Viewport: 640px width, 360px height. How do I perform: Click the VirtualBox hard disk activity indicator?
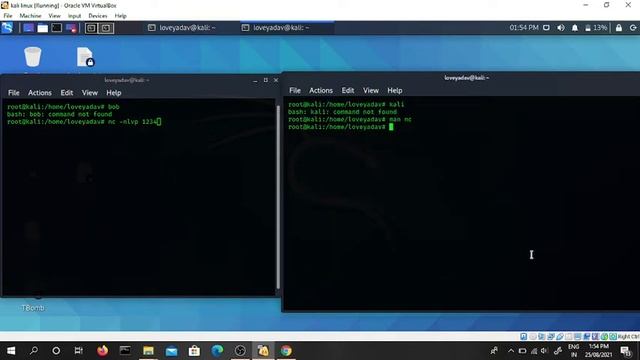click(x=524, y=336)
